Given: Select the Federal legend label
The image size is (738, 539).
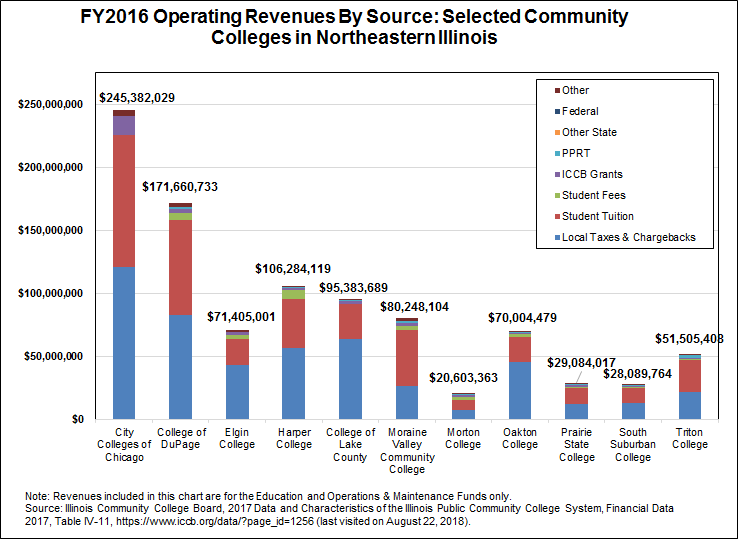Looking at the screenshot, I should pos(580,111).
